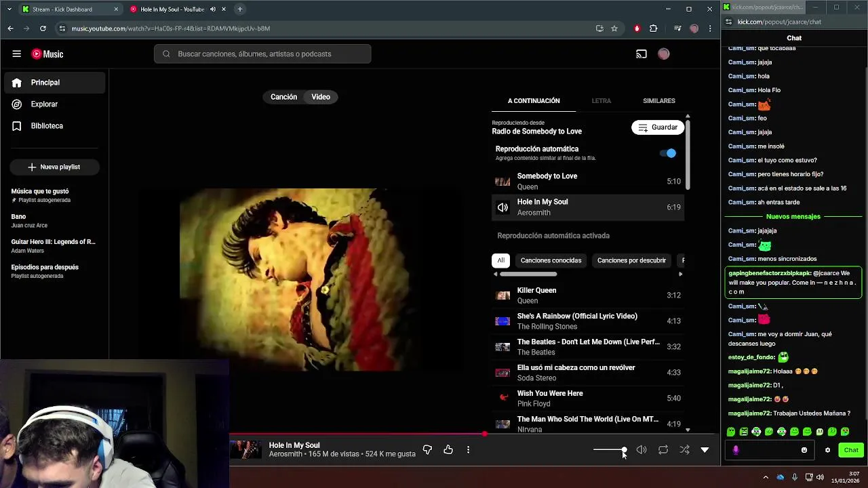Toggle shuffle in the player bar
The height and width of the screenshot is (488, 868).
tap(684, 449)
